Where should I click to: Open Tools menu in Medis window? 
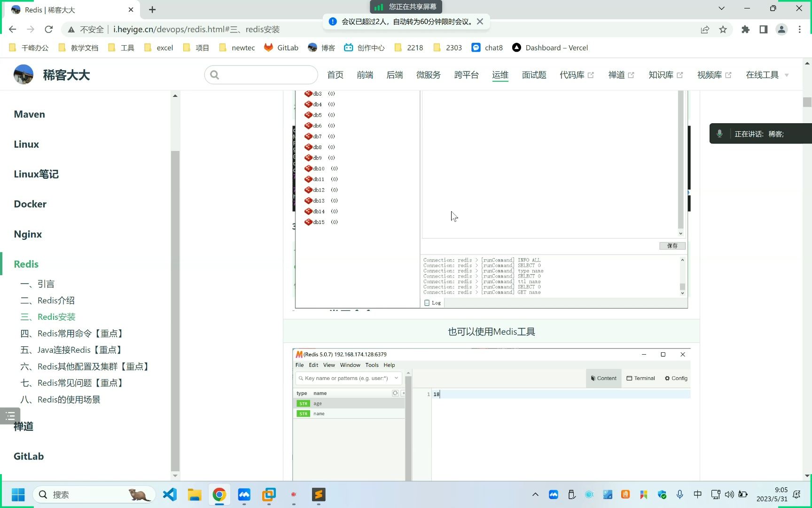(x=372, y=365)
